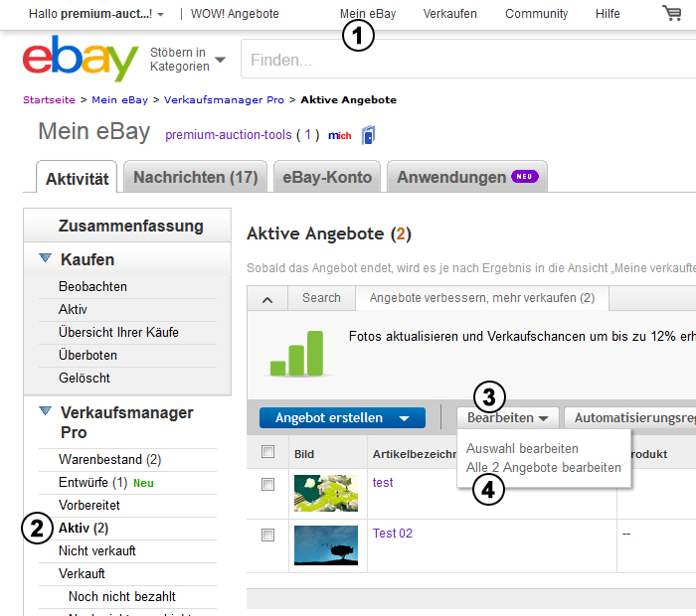
Task: Click Verkaufen in top navigation
Action: point(450,14)
